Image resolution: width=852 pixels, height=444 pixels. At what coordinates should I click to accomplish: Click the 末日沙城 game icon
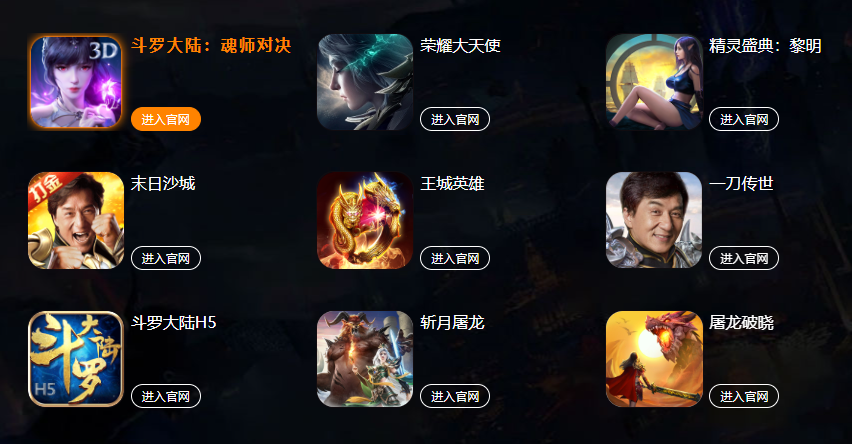point(76,221)
